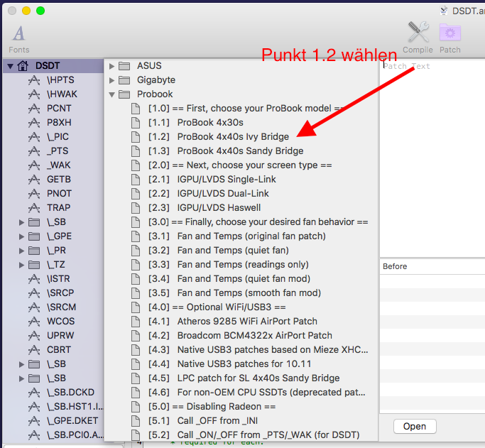This screenshot has width=485, height=448.
Task: Select the UPRW tree entry
Action: click(60, 336)
